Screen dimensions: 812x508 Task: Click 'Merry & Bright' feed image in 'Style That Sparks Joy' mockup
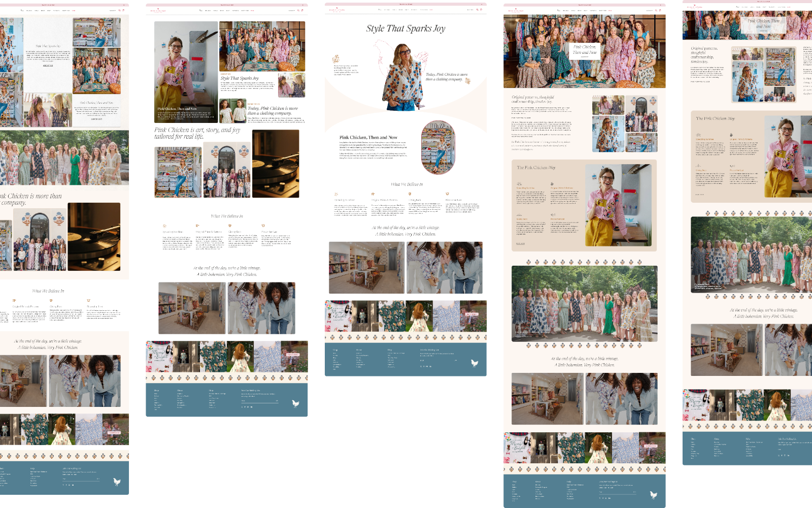pos(338,316)
